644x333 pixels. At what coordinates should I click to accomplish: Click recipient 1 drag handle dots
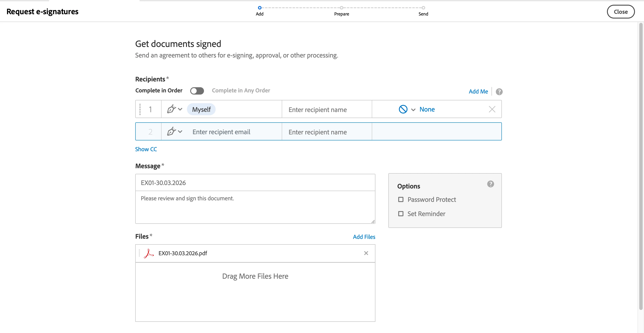(x=140, y=109)
